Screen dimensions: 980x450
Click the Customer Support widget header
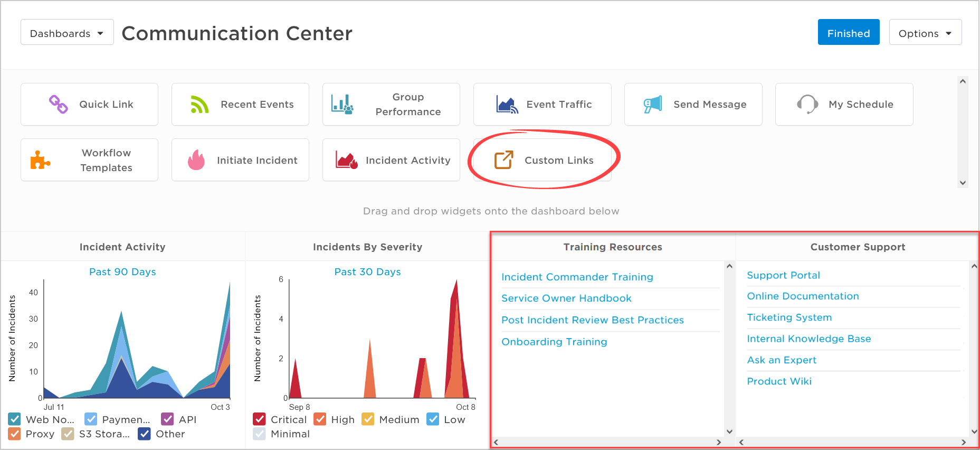(x=858, y=247)
